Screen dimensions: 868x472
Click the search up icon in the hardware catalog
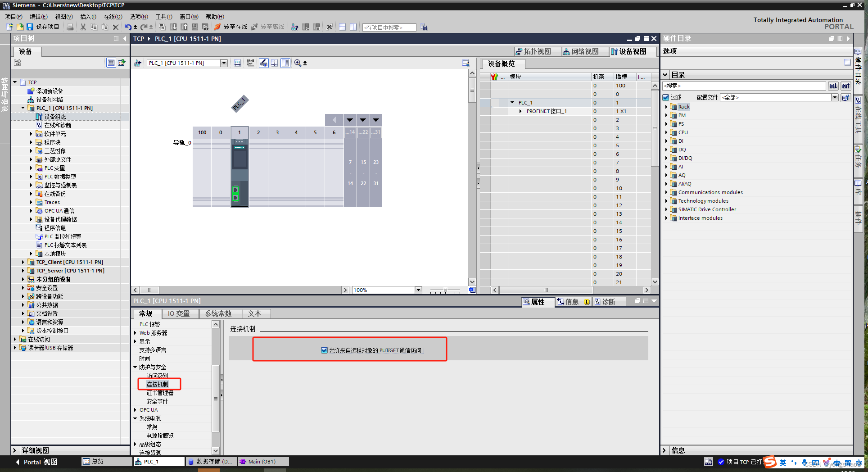[x=846, y=86]
